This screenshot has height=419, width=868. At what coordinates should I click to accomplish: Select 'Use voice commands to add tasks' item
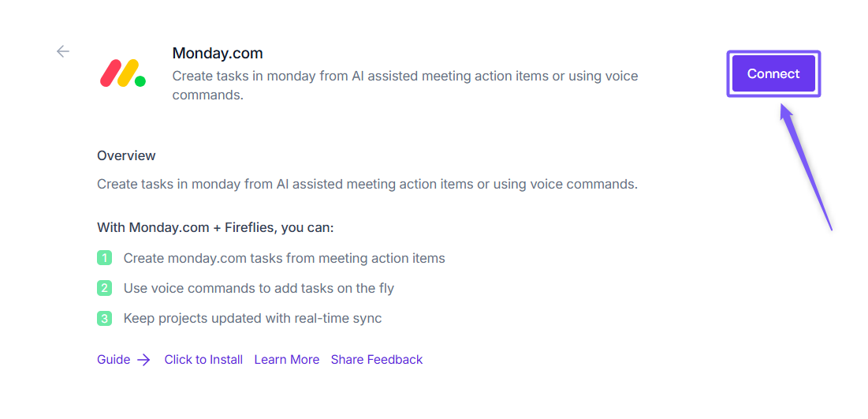tap(259, 288)
